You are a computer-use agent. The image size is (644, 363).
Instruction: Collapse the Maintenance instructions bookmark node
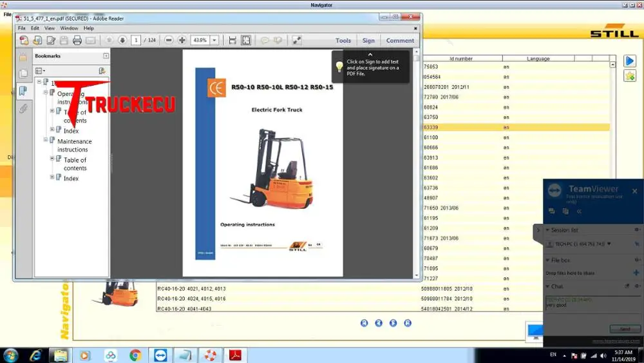[46, 140]
